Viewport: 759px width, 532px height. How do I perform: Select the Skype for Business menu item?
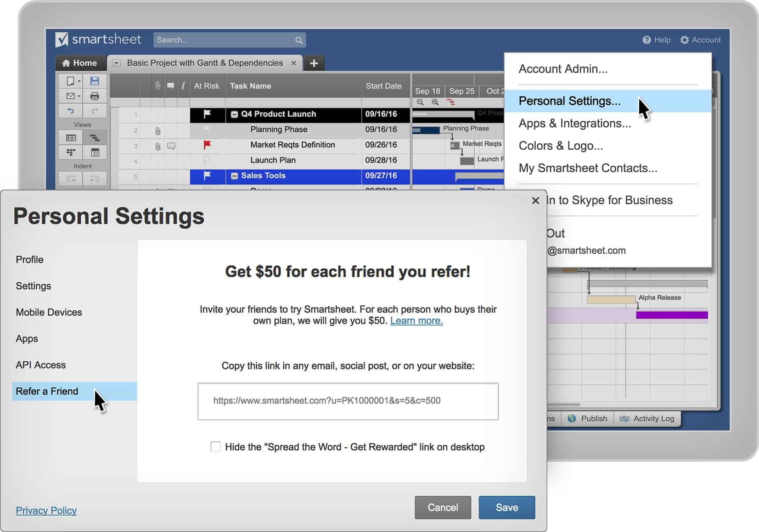coord(610,200)
